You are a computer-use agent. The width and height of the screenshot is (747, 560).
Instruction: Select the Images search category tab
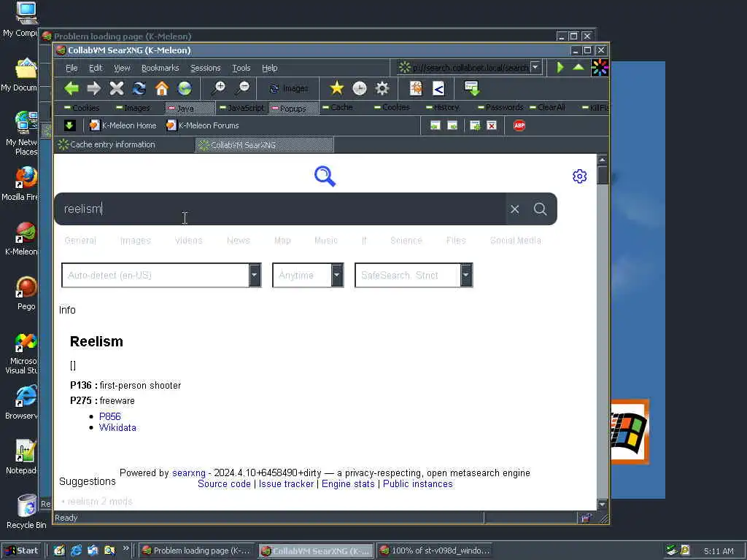[x=135, y=241]
